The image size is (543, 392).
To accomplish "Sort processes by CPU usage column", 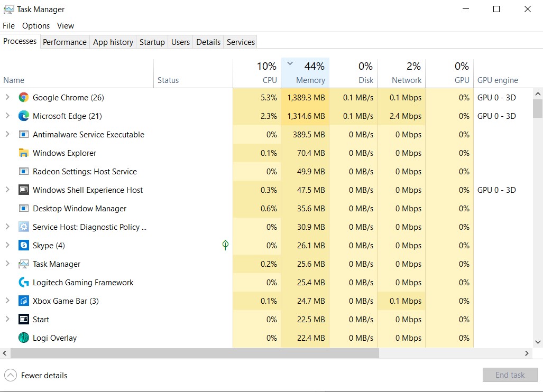I will 256,73.
